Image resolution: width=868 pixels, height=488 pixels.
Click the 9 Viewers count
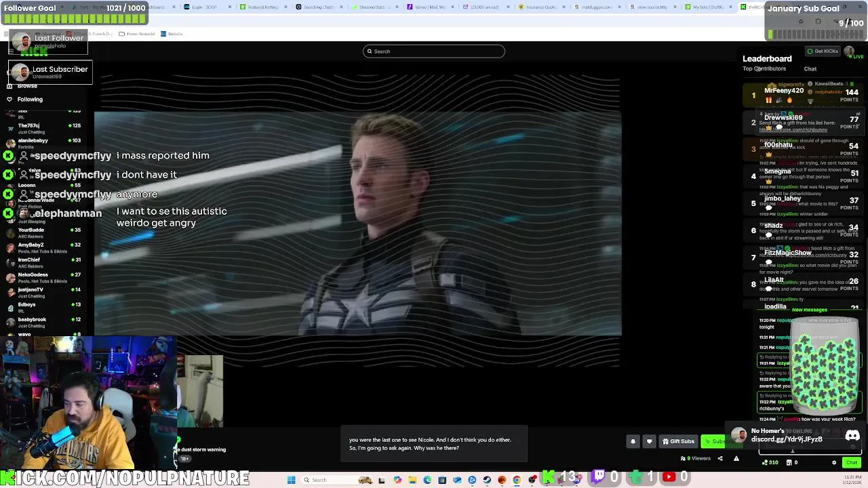click(x=696, y=458)
